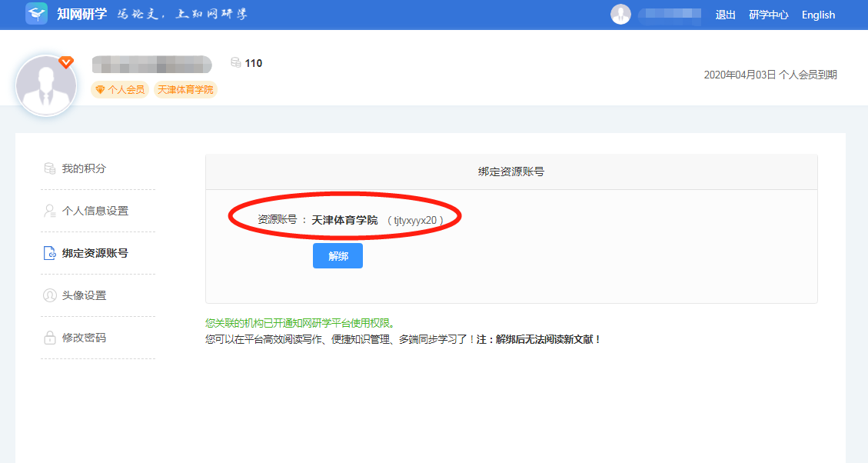The image size is (868, 463).
Task: Click the 资源账号 field label
Action: coord(278,219)
